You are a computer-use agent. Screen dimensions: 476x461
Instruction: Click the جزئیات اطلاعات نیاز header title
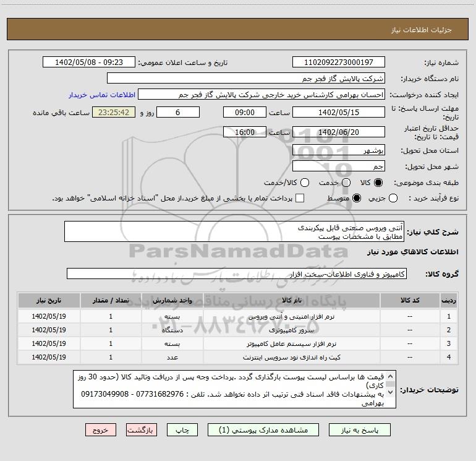[x=422, y=30]
